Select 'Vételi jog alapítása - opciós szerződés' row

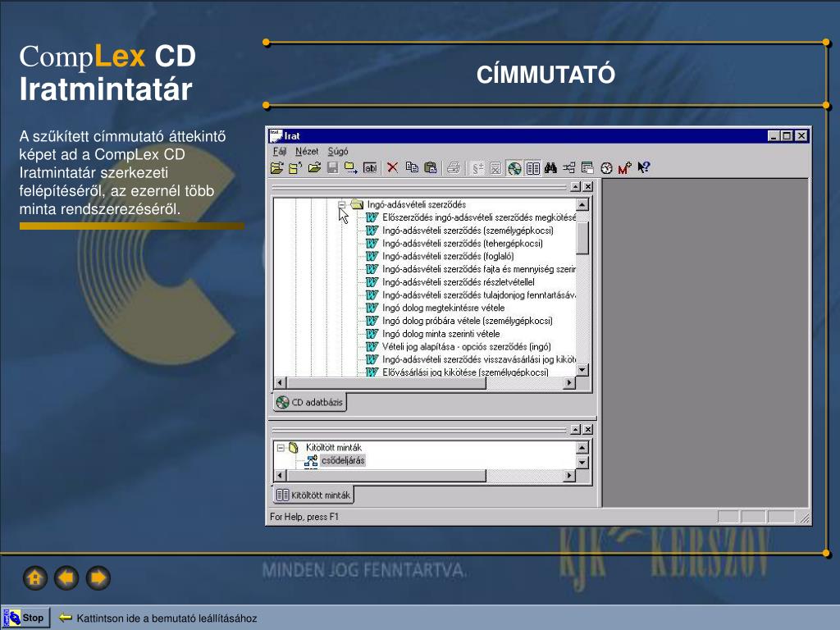(x=459, y=347)
